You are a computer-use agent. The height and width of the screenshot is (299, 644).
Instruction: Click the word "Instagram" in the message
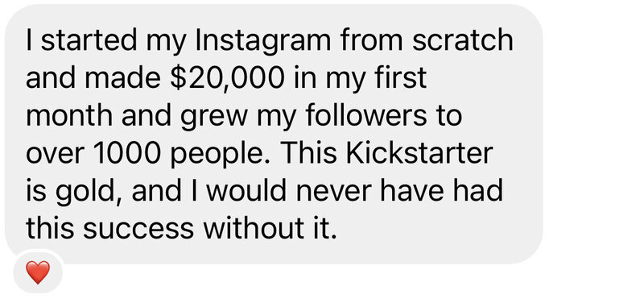click(x=262, y=41)
